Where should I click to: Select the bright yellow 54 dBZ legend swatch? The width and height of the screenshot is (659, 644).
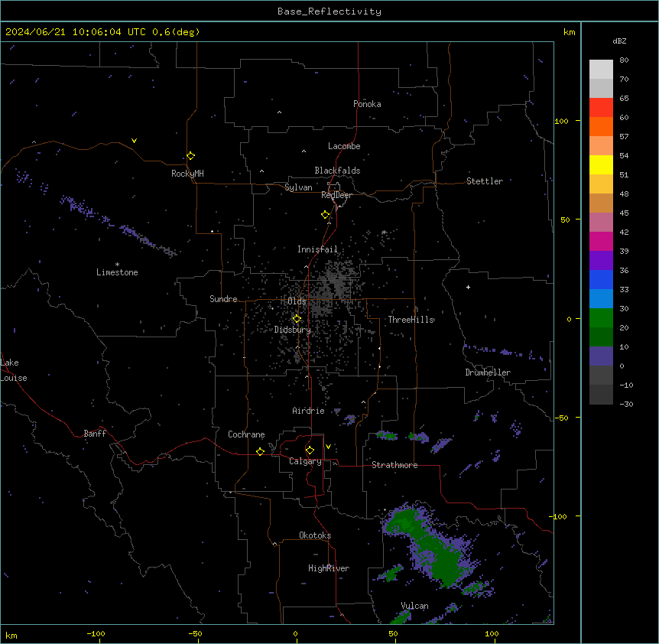[601, 164]
